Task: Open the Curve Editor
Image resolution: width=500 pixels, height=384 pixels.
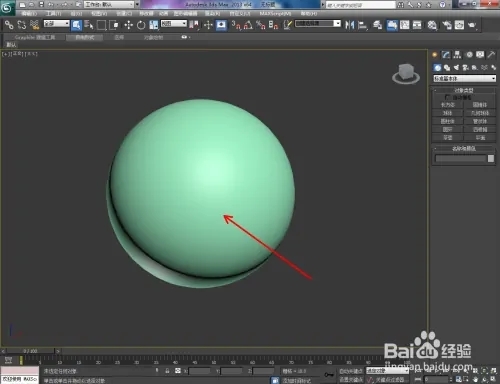Action: tap(405, 25)
